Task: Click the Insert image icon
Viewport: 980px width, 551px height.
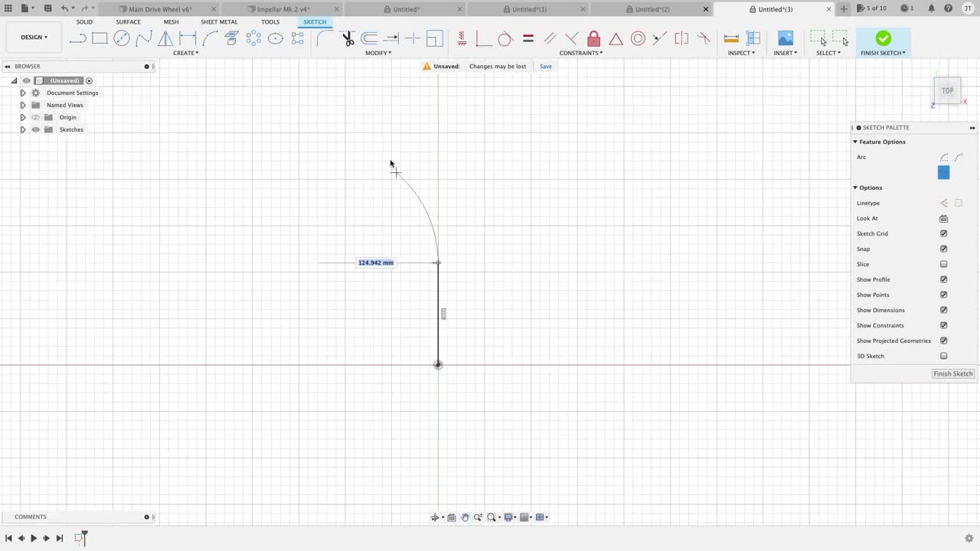Action: (x=786, y=38)
